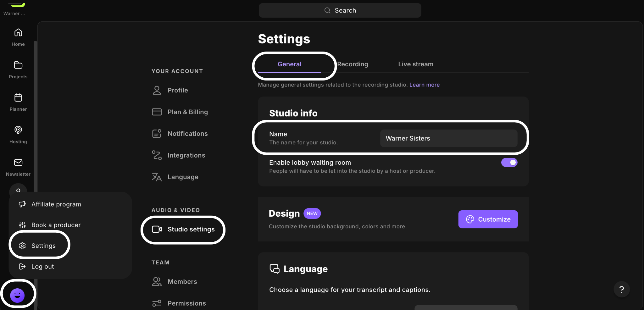
Task: Click the Log out arrow icon
Action: [22, 267]
